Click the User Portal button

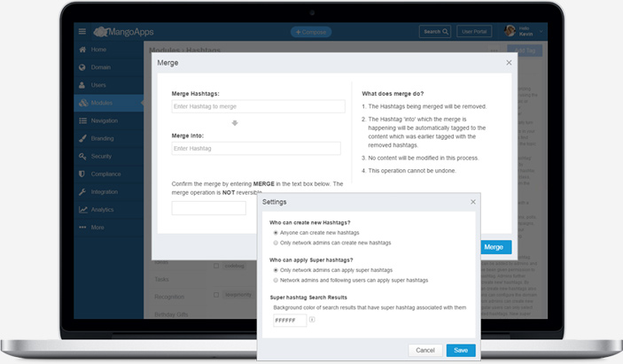474,31
